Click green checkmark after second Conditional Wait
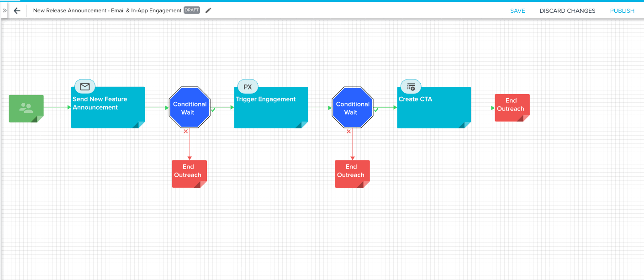The image size is (644, 280). tap(376, 110)
